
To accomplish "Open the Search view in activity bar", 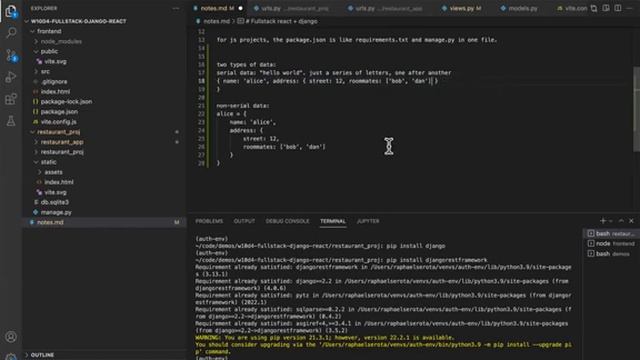I will coord(11,33).
